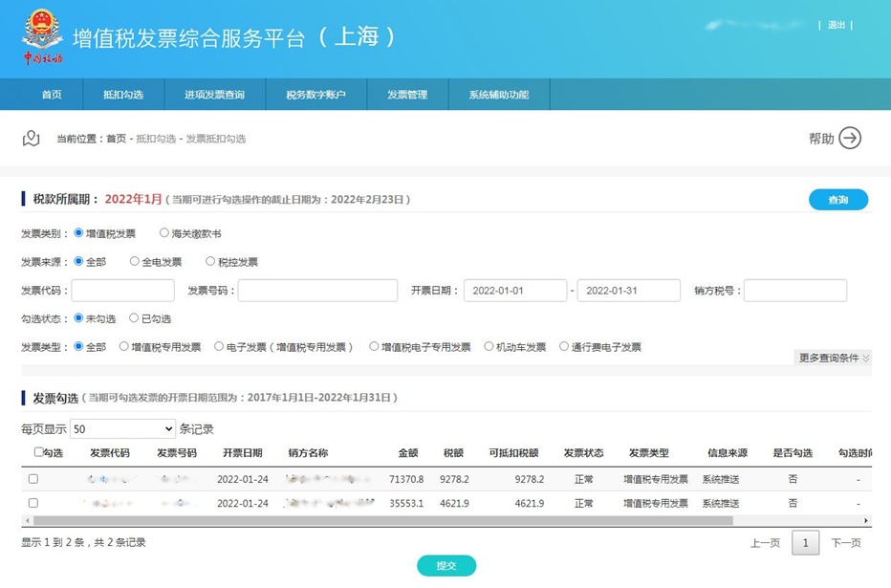The image size is (891, 588).
Task: Click right arrow on horizontal scrollbar
Action: (x=866, y=521)
